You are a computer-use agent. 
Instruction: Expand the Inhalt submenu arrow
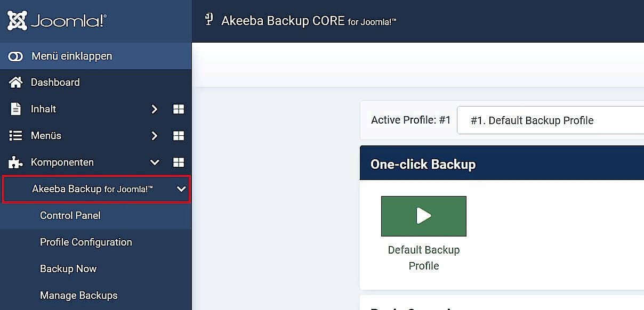154,109
